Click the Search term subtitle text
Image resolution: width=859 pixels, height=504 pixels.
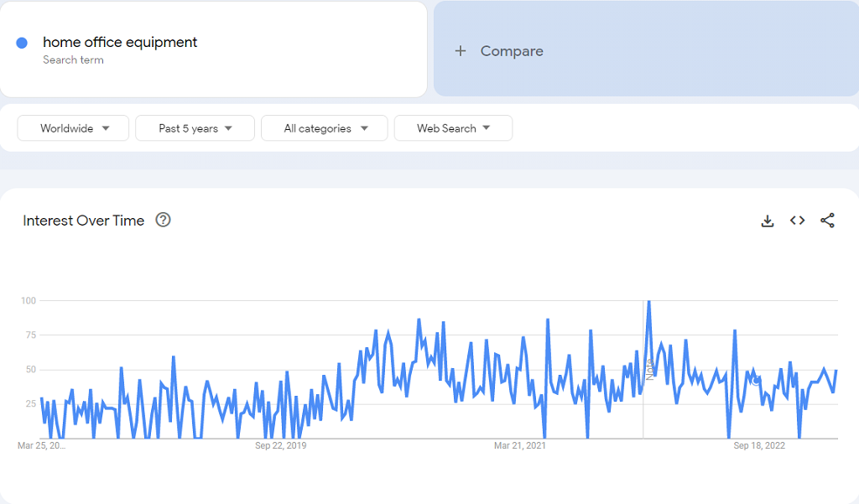point(74,60)
